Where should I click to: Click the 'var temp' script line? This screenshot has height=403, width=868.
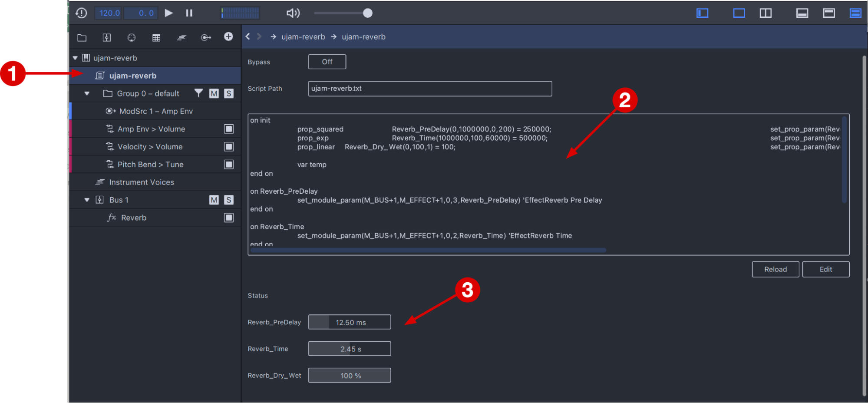point(312,165)
